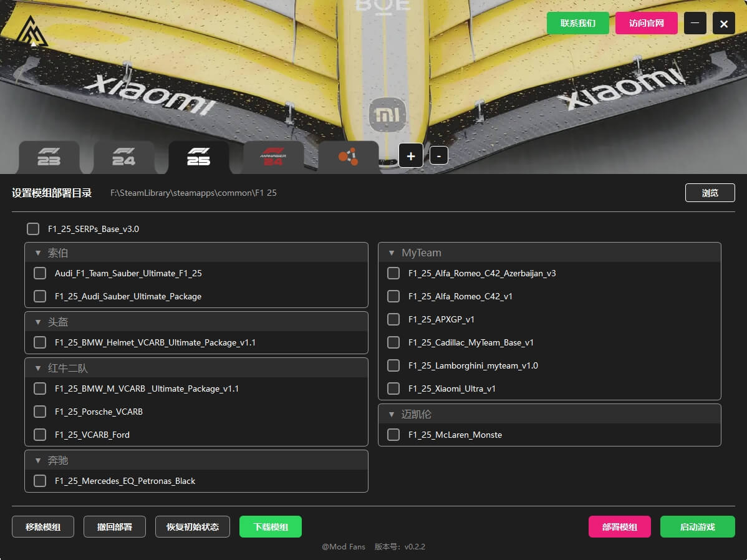This screenshot has height=560, width=747.
Task: Click the app logo in the top-left corner
Action: 32,31
